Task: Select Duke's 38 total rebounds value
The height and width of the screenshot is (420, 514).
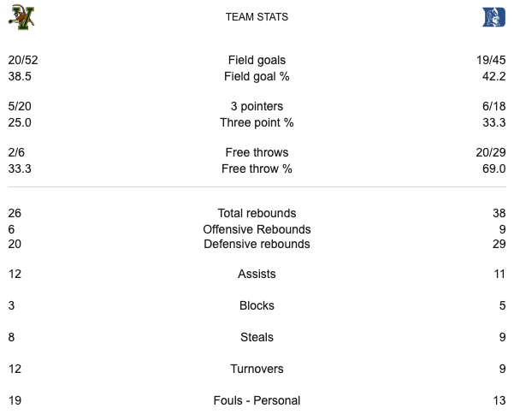Action: coord(499,213)
